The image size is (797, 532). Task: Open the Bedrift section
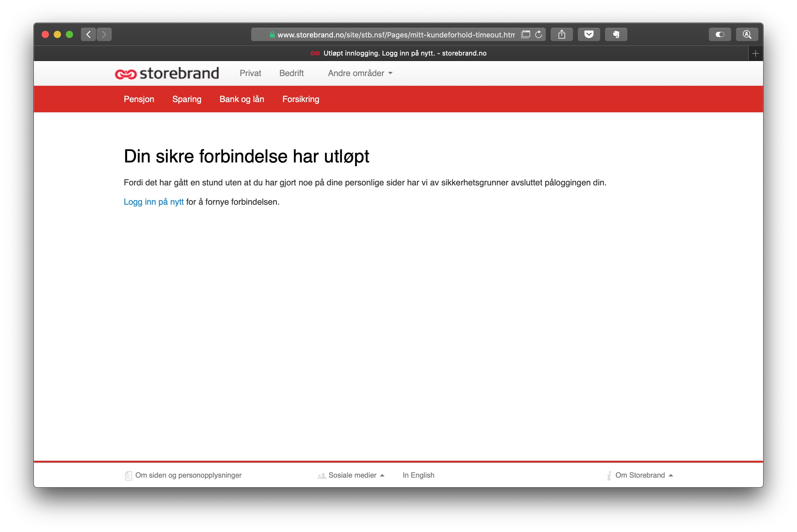click(x=291, y=73)
